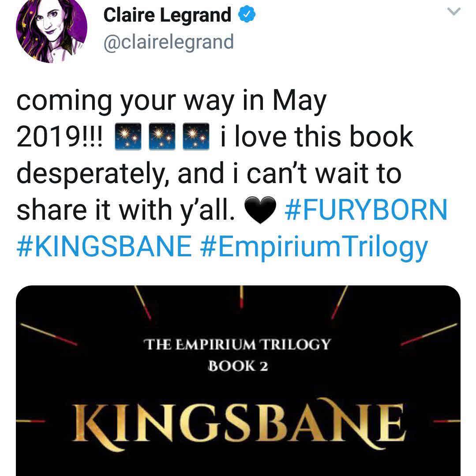476x476 pixels.
Task: Click the Claire Legrand display name
Action: (x=167, y=15)
